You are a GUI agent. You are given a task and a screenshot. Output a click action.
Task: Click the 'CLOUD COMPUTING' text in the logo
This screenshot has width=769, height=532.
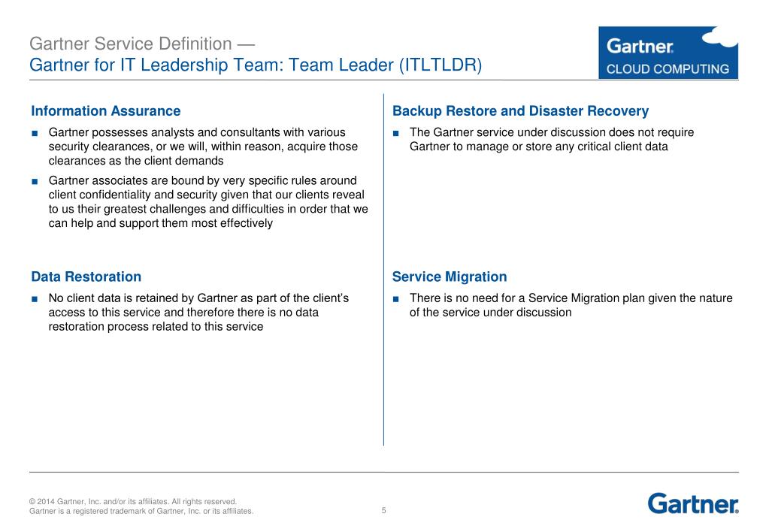pos(668,69)
